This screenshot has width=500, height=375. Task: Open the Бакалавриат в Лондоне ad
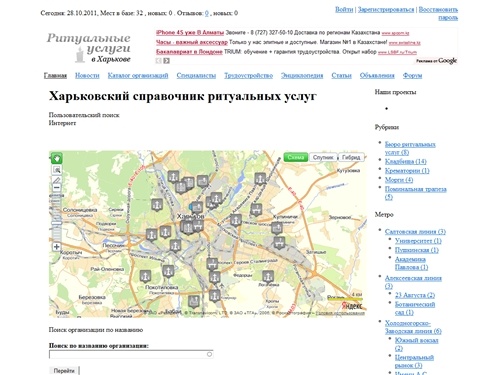pos(189,52)
